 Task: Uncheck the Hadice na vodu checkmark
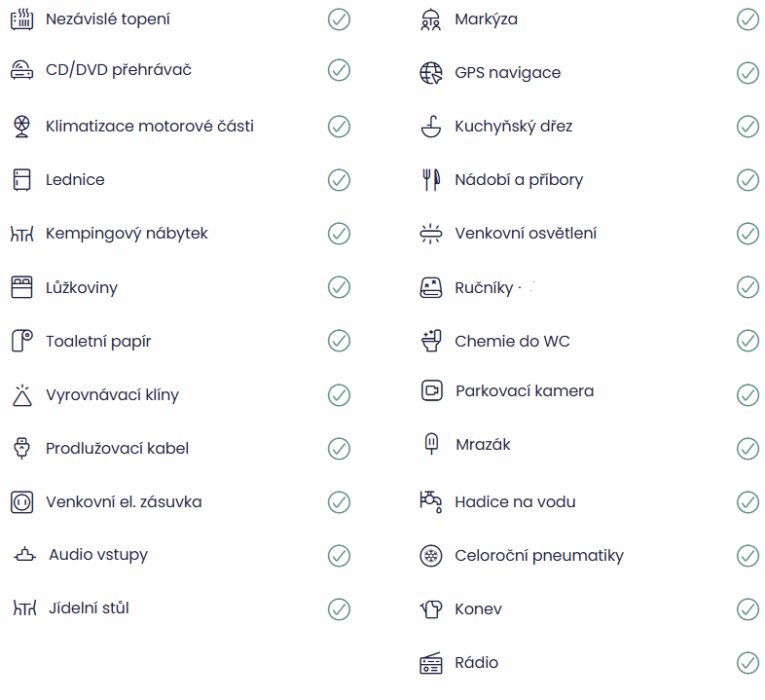pos(747,501)
